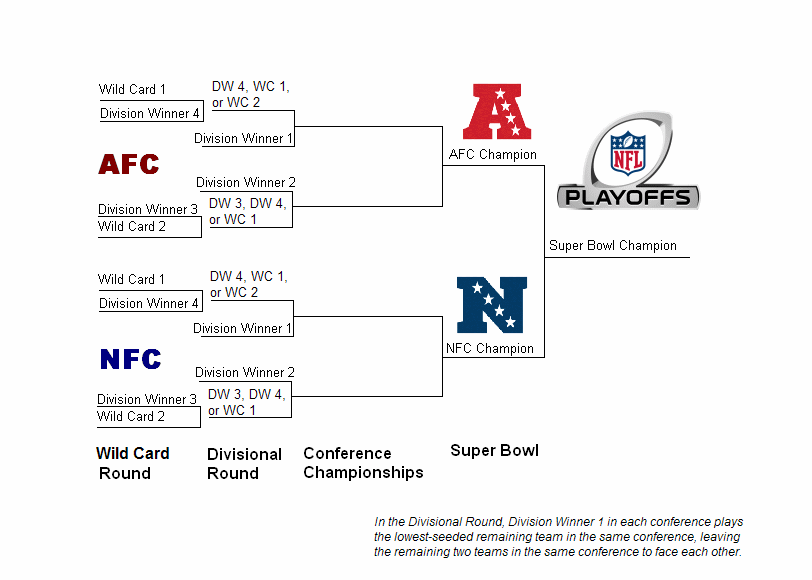Click the AFC Champion label
Screen dimensions: 812x580
click(492, 155)
